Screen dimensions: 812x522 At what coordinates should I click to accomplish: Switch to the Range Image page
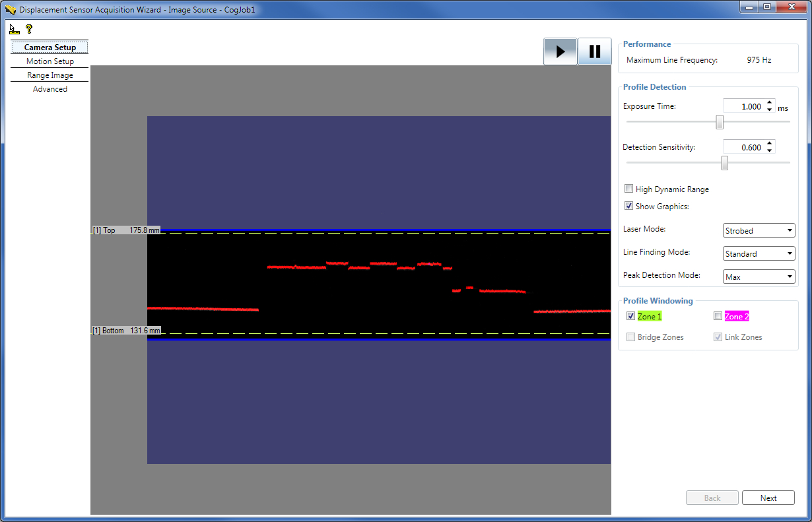tap(50, 75)
